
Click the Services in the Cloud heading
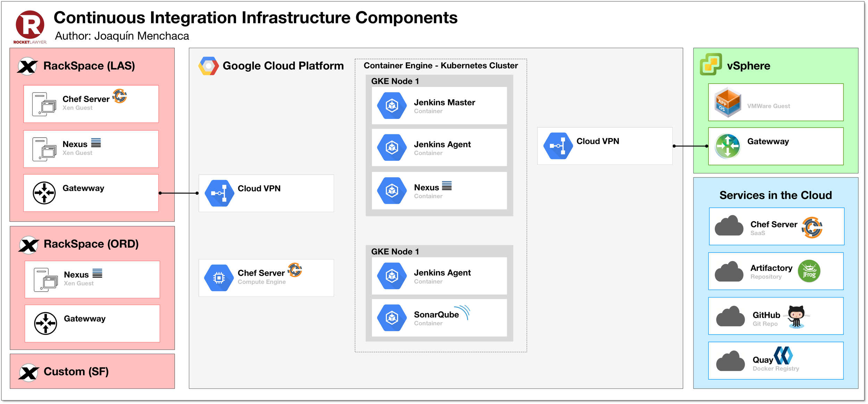775,195
